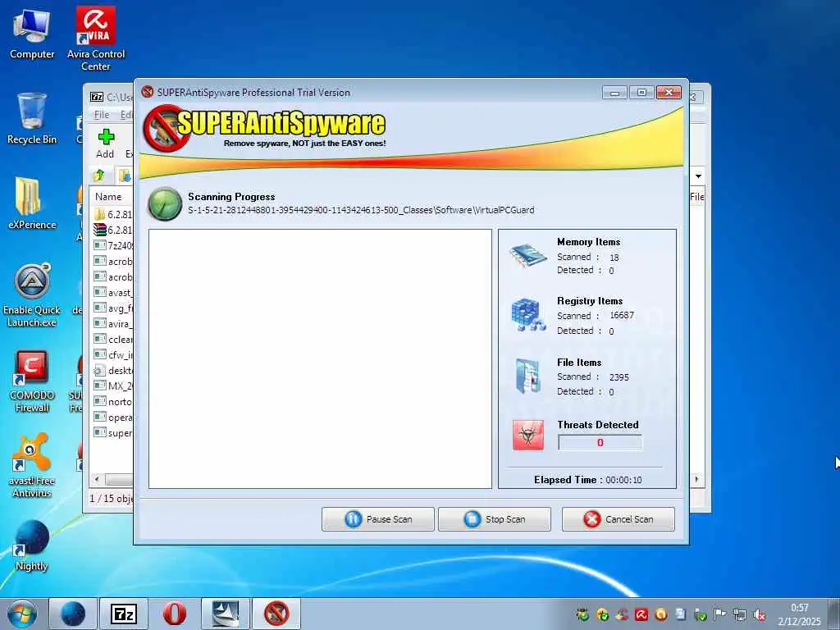This screenshot has width=840, height=630.
Task: Select the MX_2 file in 7-Zip list
Action: point(112,386)
